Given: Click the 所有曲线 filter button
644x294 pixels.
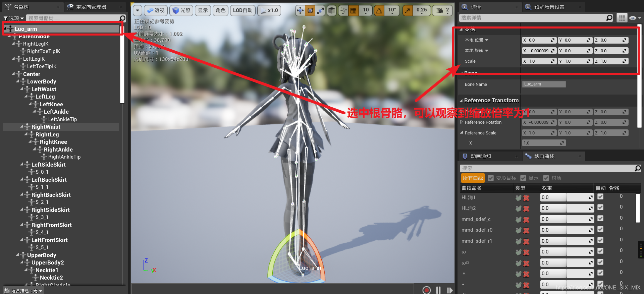Looking at the screenshot, I should [473, 178].
